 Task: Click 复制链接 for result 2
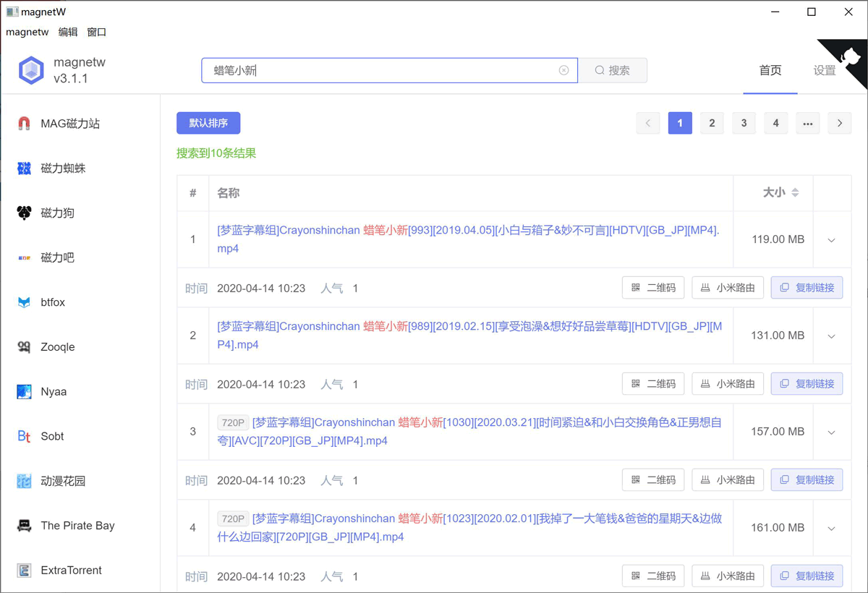coord(807,384)
